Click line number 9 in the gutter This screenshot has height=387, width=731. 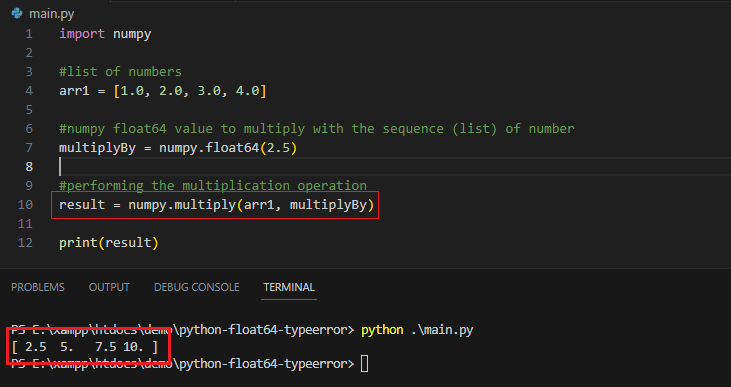29,186
